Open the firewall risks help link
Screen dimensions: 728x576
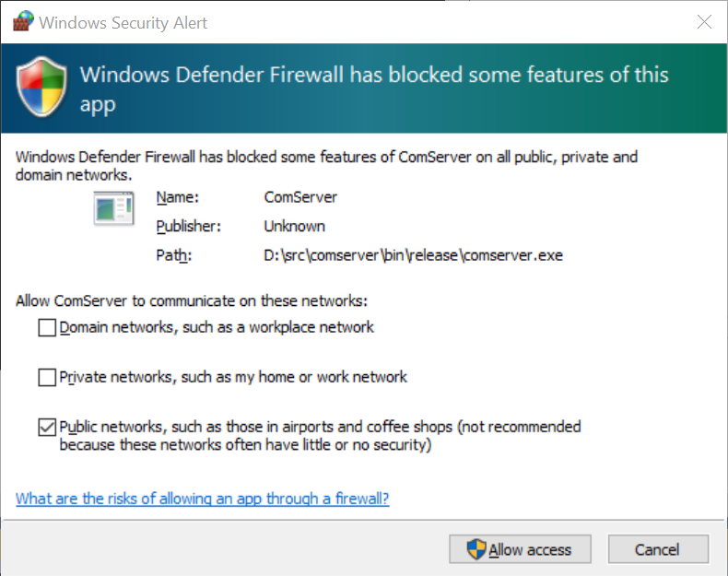pos(203,499)
